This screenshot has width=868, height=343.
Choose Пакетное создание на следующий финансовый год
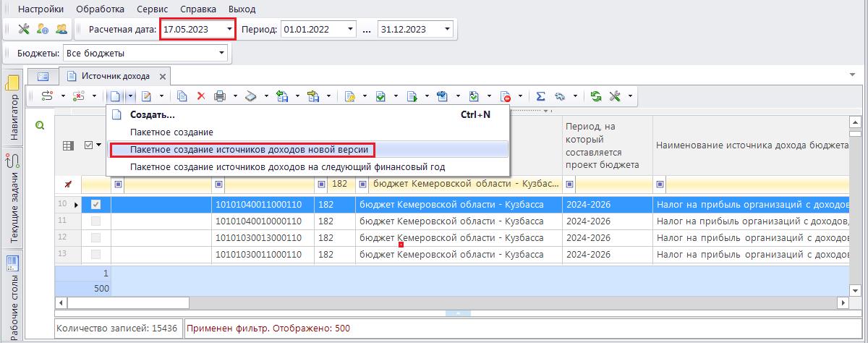click(x=308, y=167)
